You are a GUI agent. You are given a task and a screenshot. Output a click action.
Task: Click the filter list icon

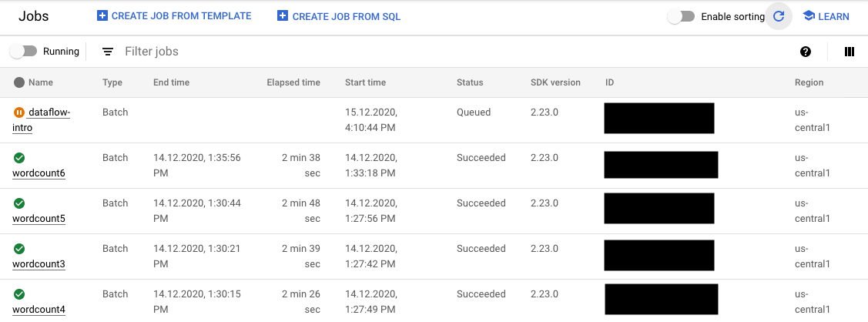108,52
